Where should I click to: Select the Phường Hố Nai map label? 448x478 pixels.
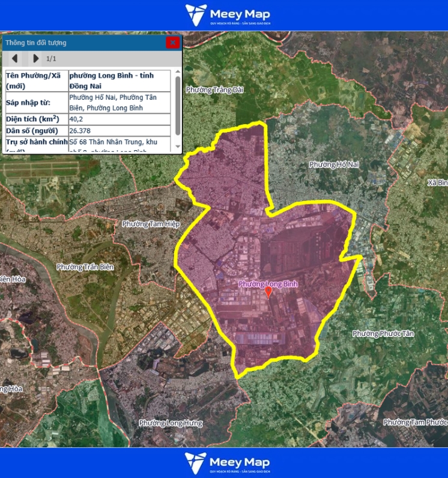(334, 165)
